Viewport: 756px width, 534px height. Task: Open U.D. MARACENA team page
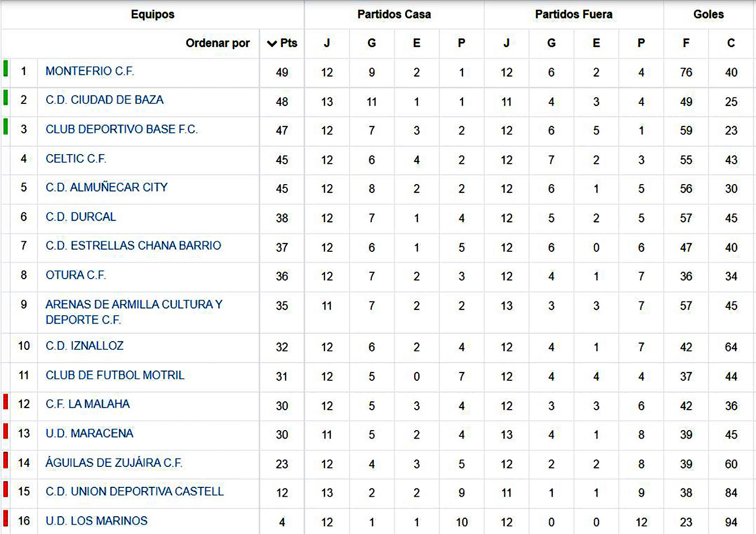pos(89,434)
